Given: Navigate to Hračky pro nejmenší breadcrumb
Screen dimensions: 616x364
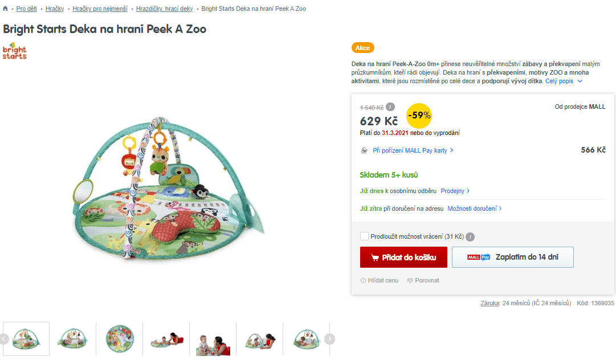Looking at the screenshot, I should [x=100, y=9].
